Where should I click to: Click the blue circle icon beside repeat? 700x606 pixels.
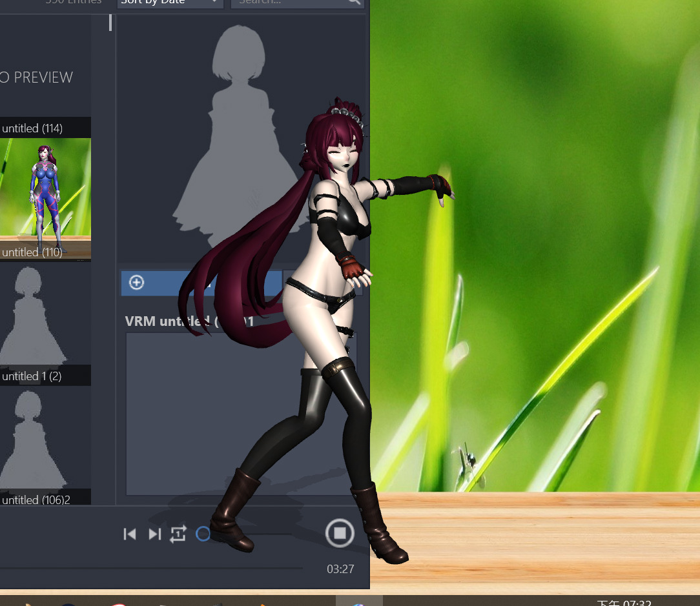[203, 534]
